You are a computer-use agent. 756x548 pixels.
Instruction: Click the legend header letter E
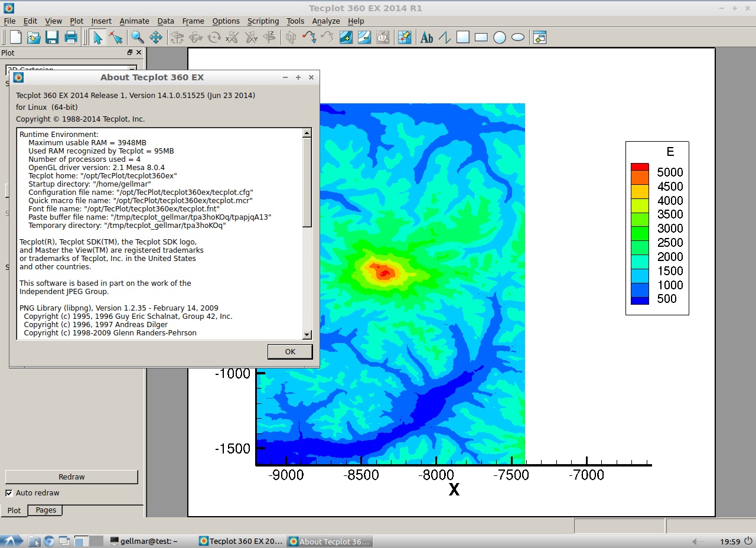670,152
